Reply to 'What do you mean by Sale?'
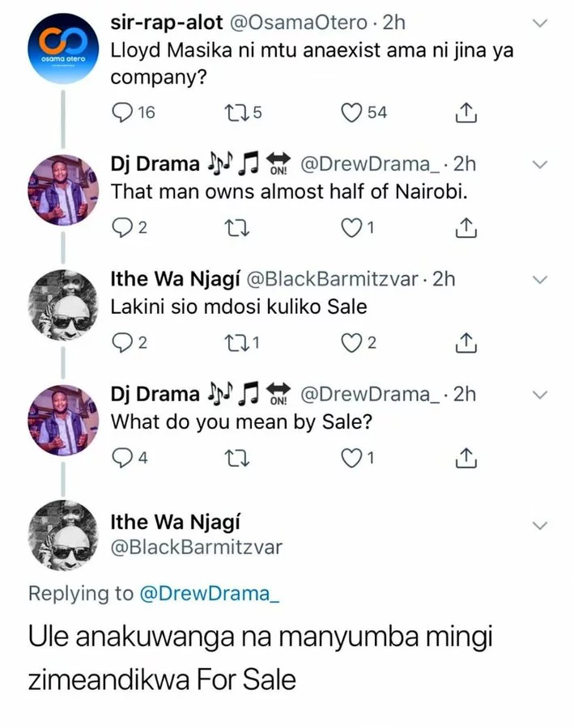Screen dimensions: 574x728 (120, 458)
